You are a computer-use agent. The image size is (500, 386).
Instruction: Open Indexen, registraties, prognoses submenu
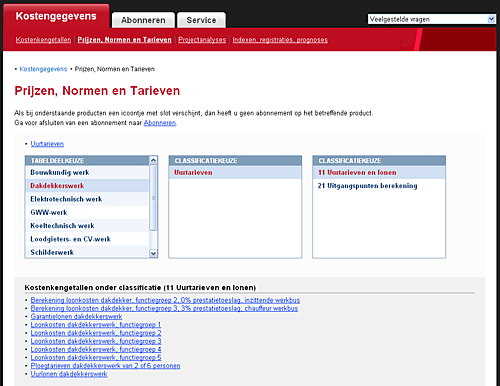(280, 40)
